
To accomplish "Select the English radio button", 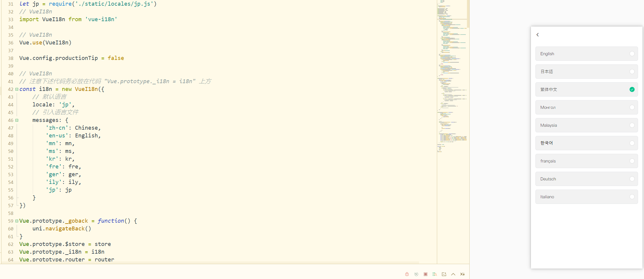I will [632, 54].
